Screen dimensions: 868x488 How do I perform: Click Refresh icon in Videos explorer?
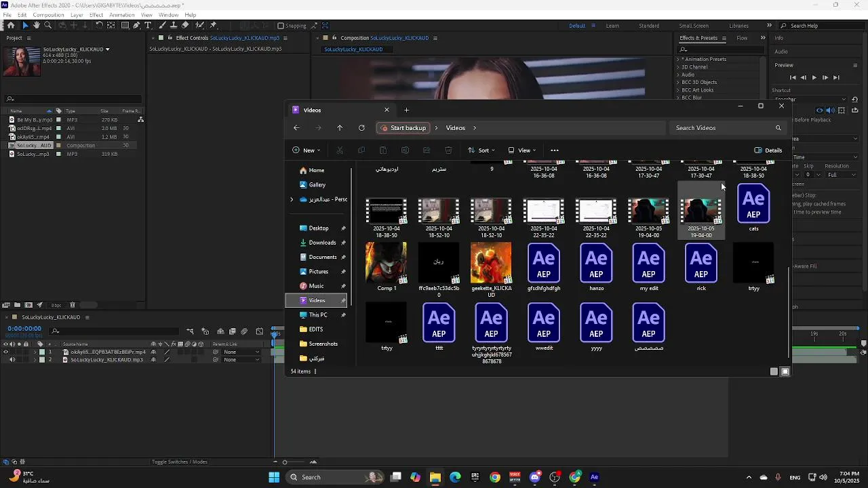(361, 128)
